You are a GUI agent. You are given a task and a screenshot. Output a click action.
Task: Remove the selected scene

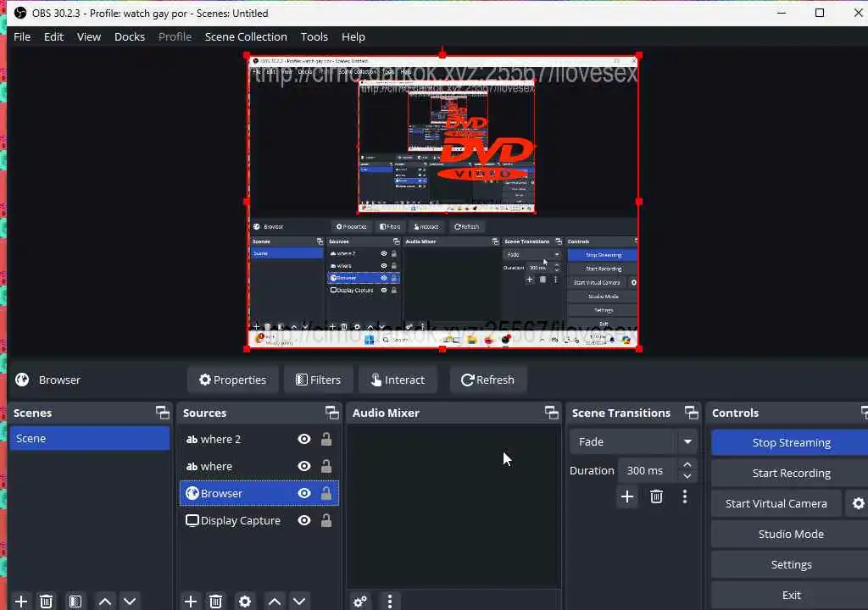(47, 602)
